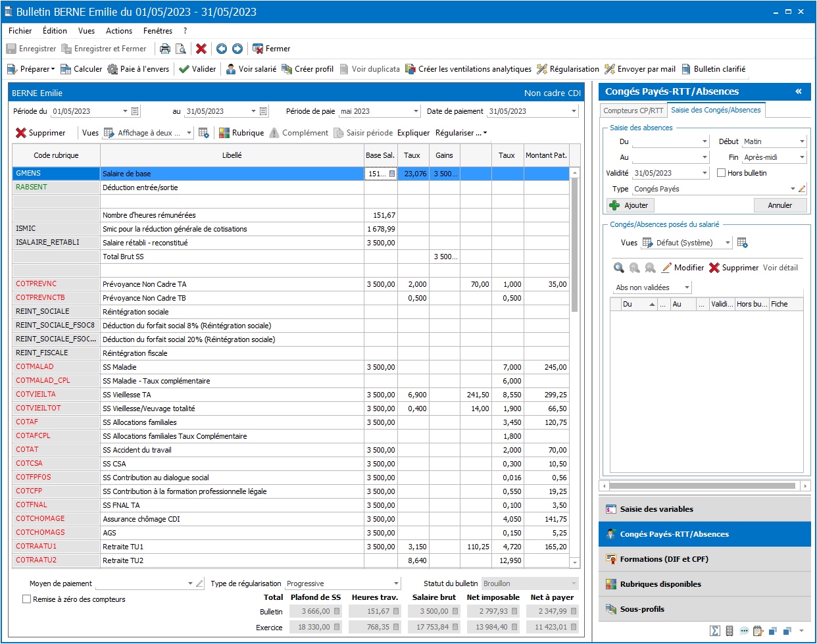
Task: Open the Régulariser dropdown arrow
Action: pos(485,133)
